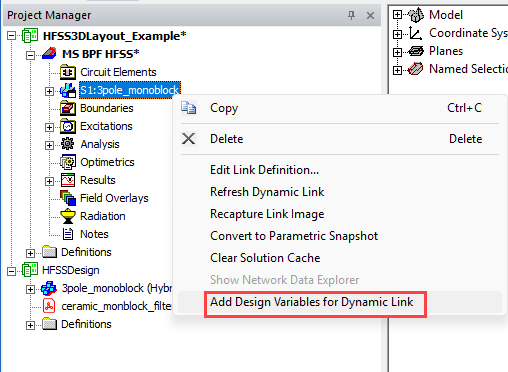This screenshot has width=508, height=372.
Task: Click the Optimetrics icon
Action: tap(68, 162)
